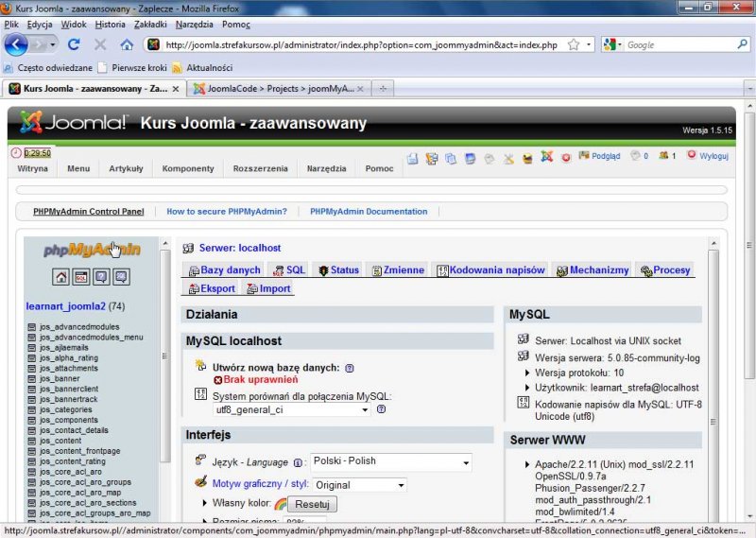Click the Firefox reload button
756x538 pixels.
coord(74,44)
